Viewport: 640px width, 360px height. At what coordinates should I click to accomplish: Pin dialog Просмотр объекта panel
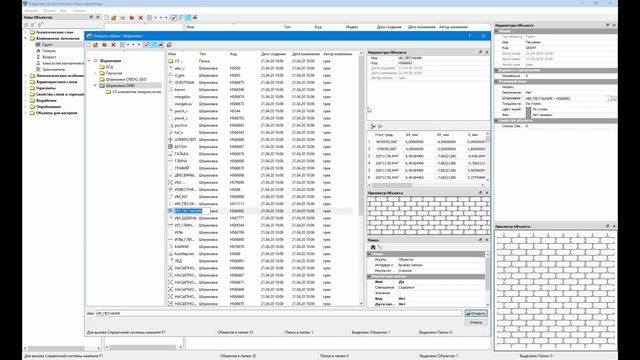480,193
